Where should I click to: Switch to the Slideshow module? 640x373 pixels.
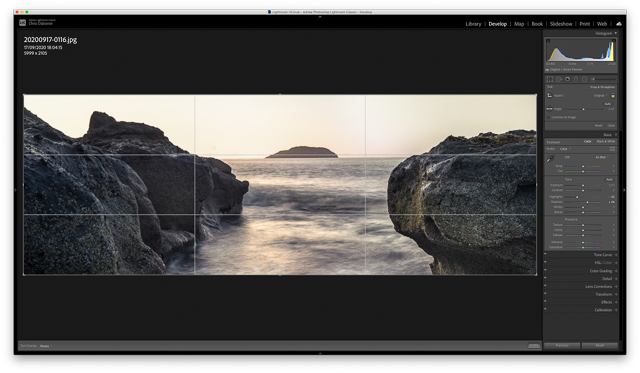point(561,24)
